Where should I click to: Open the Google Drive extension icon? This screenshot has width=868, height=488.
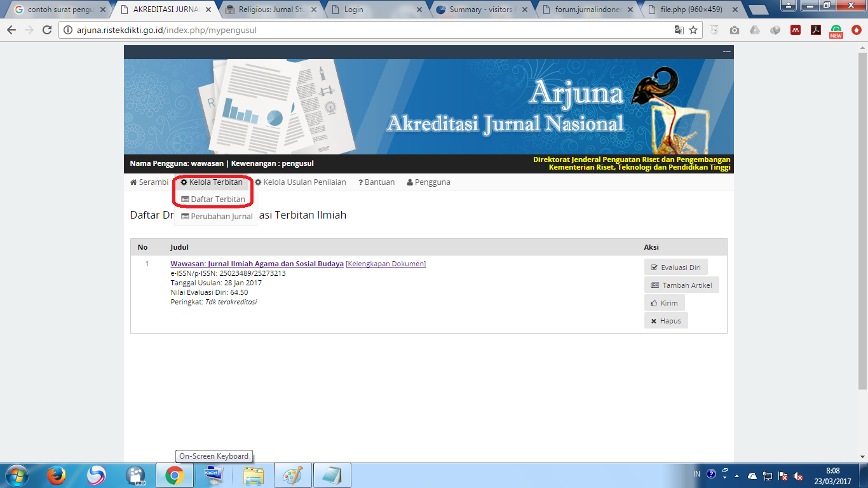755,30
